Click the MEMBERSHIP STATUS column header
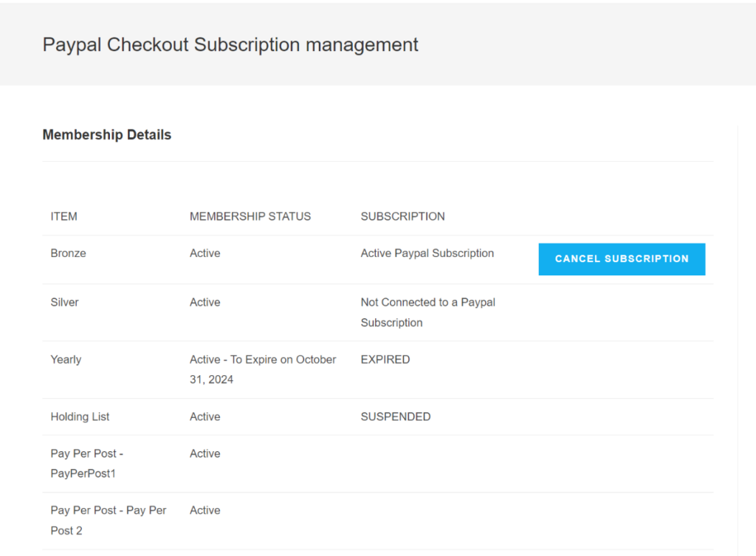Screen dimensions: 756x556 [250, 216]
